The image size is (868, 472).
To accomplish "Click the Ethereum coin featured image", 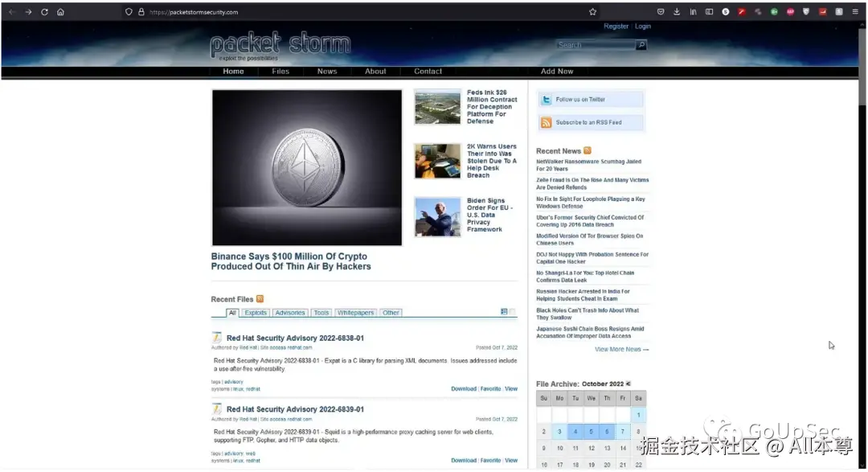I will (307, 167).
